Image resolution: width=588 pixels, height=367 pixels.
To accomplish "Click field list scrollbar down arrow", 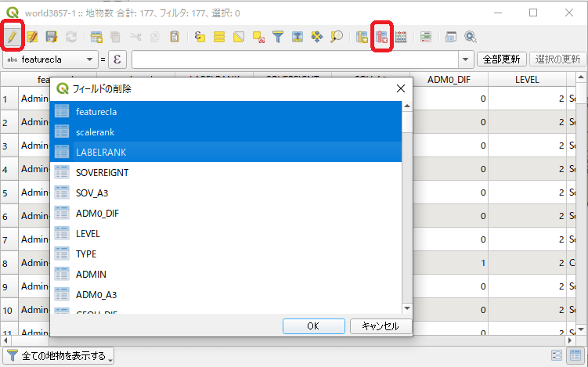I will [407, 308].
